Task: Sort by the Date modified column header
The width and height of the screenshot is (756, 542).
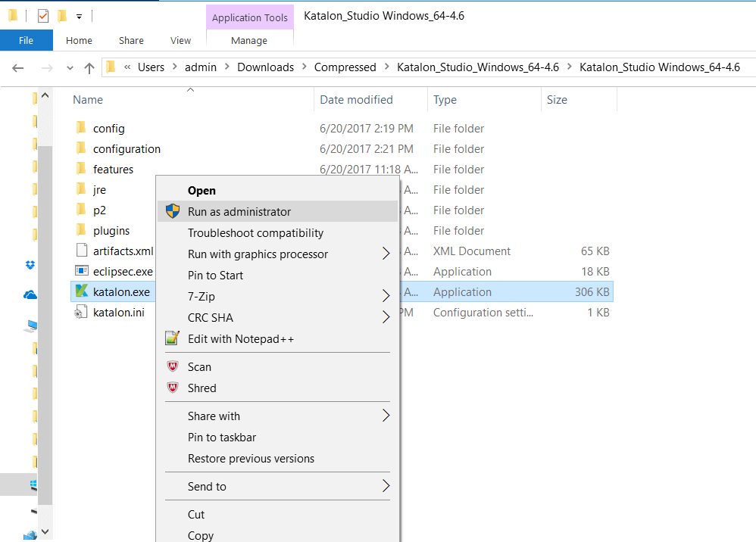Action: tap(370, 100)
